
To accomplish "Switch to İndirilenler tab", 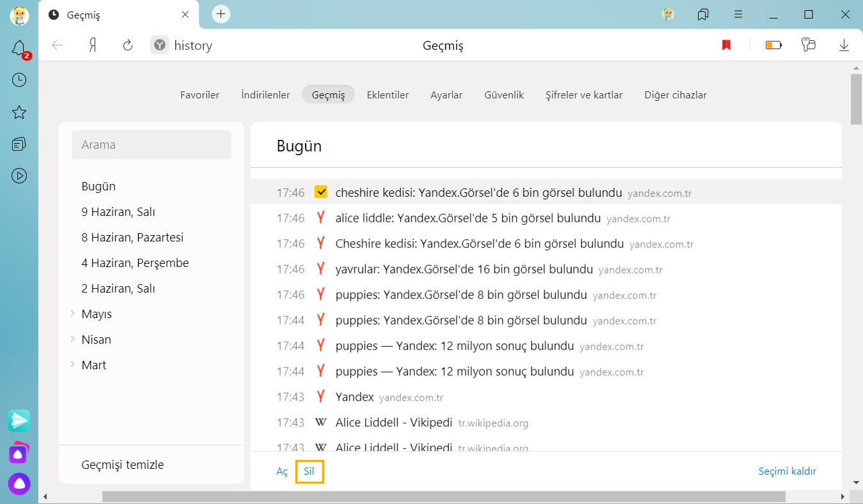I will [265, 95].
